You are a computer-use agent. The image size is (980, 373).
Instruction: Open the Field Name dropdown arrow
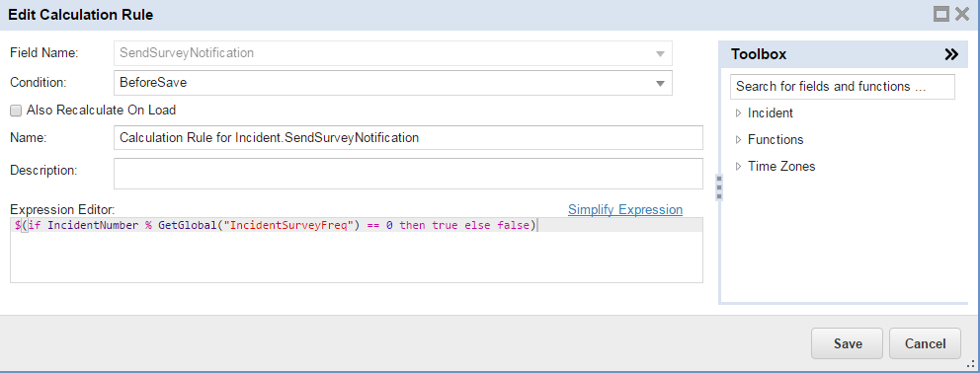tap(660, 53)
